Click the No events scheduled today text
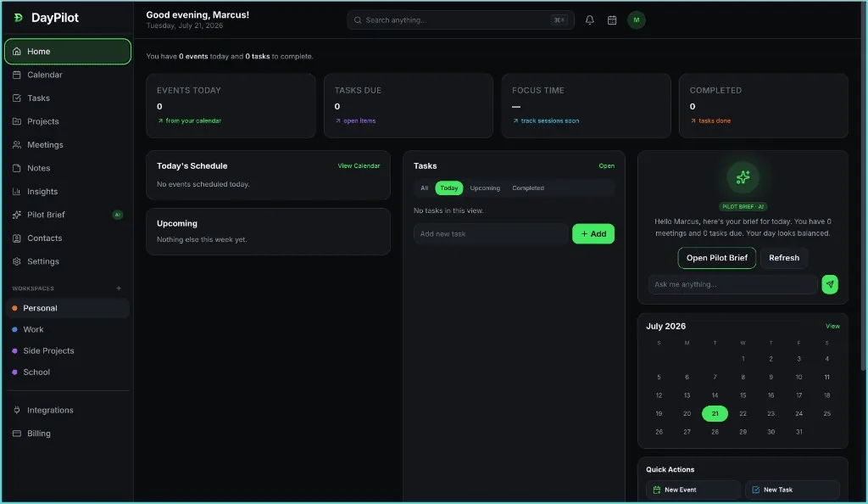The height and width of the screenshot is (504, 868). point(203,184)
